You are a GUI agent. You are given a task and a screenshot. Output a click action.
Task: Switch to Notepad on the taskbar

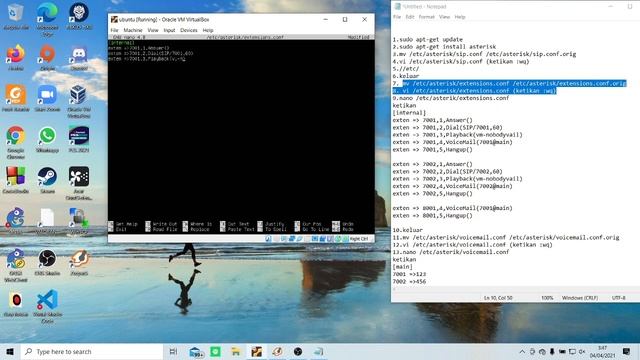319,351
